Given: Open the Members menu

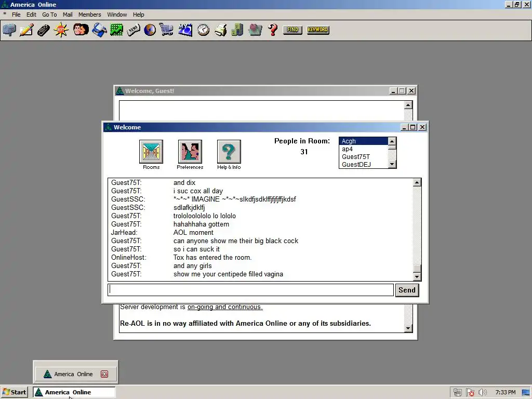Looking at the screenshot, I should click(89, 15).
